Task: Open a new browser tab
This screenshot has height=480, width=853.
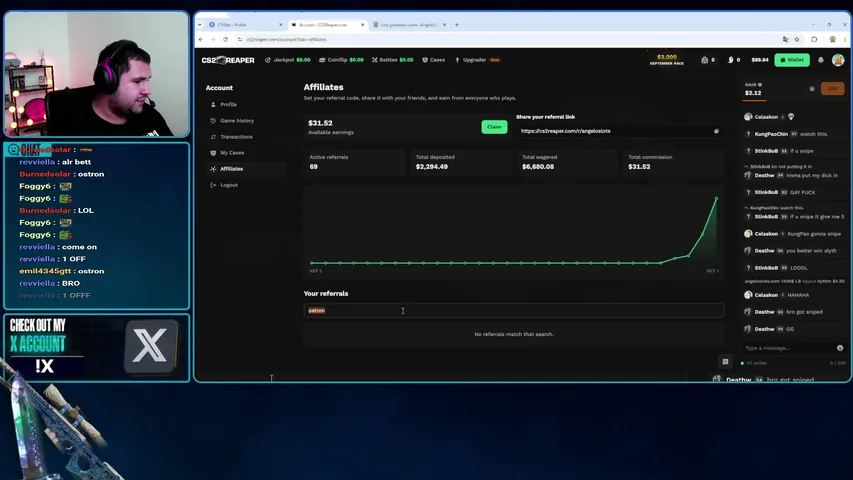Action: click(x=457, y=24)
